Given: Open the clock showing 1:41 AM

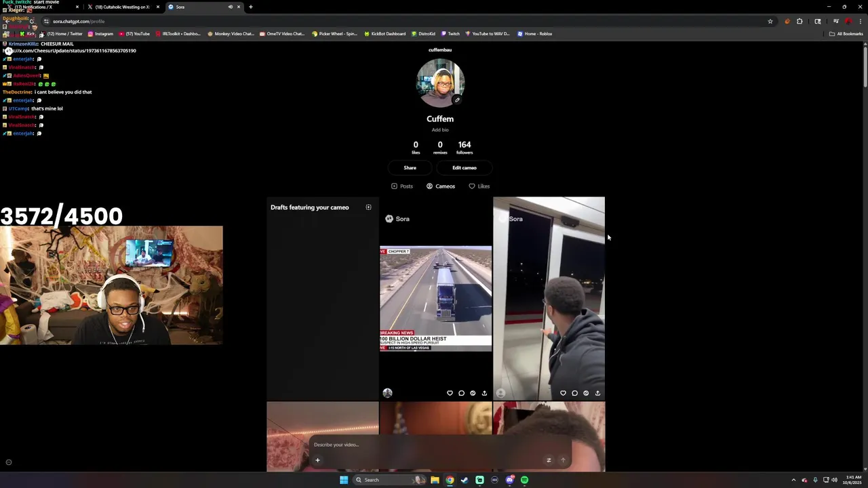Looking at the screenshot, I should click(853, 480).
